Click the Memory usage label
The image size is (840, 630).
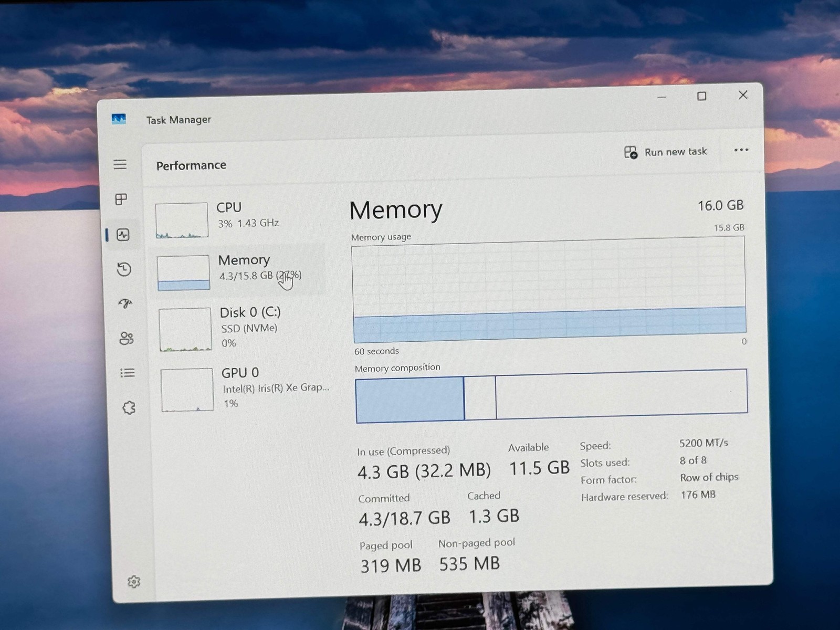point(381,237)
